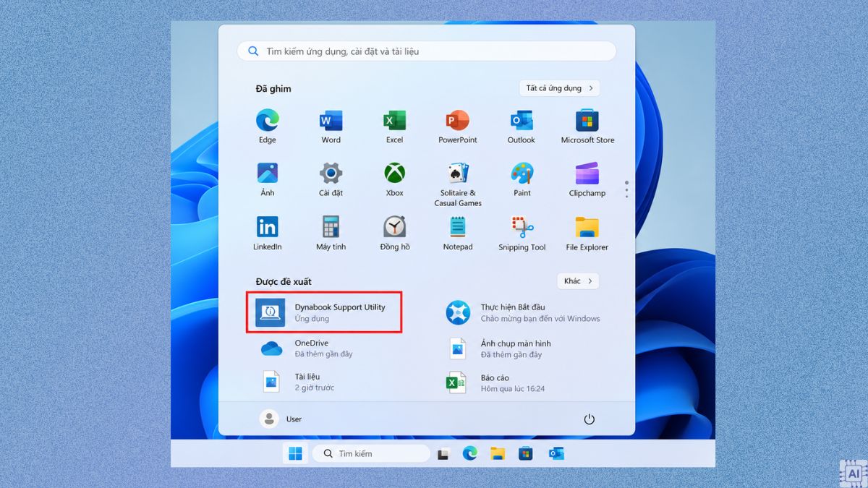The height and width of the screenshot is (488, 868).
Task: Open the Snipping Tool app
Action: 522,233
